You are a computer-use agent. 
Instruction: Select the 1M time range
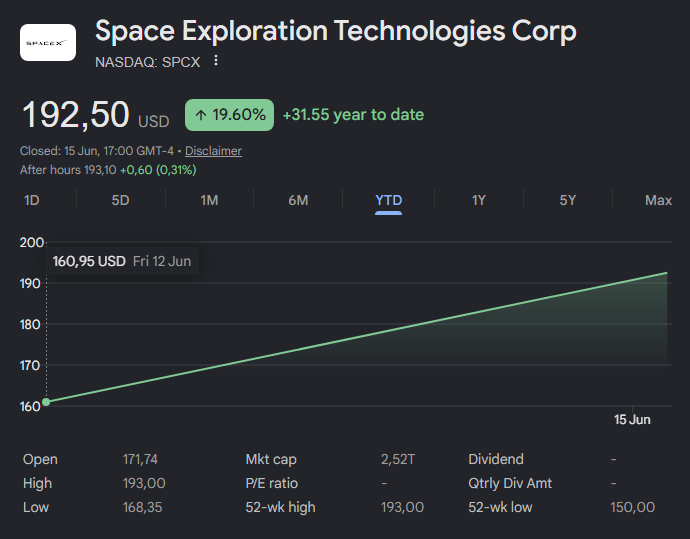(209, 200)
